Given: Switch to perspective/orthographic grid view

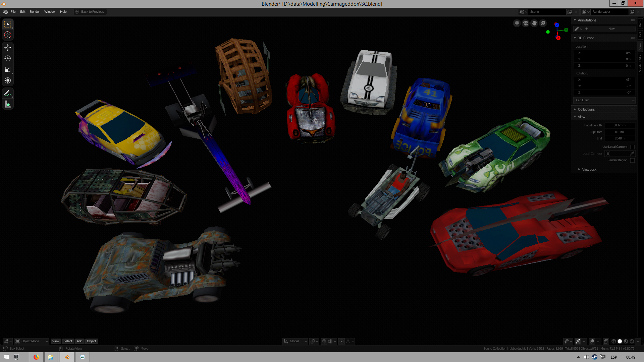Looking at the screenshot, I should [x=517, y=23].
